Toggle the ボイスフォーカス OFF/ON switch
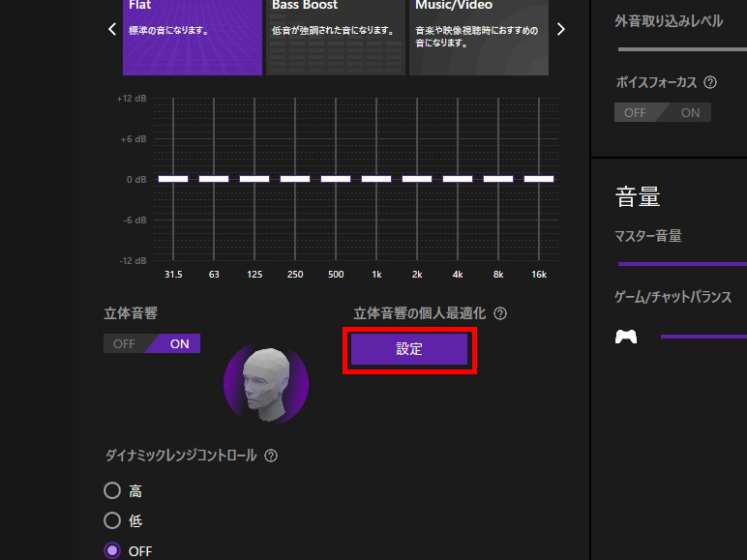747x560 pixels. 663,112
